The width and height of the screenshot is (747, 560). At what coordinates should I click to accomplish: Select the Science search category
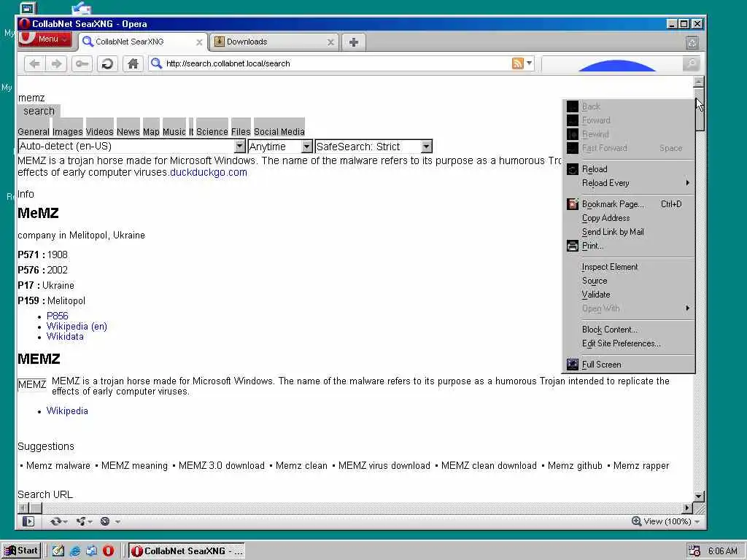pos(212,131)
